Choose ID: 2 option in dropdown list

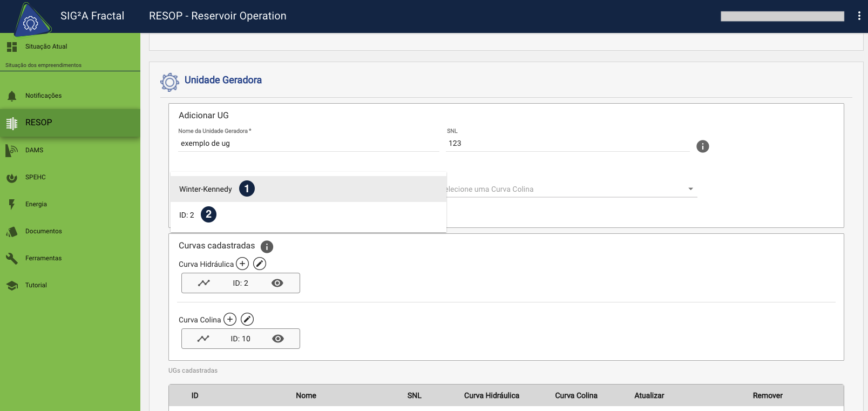(x=187, y=215)
